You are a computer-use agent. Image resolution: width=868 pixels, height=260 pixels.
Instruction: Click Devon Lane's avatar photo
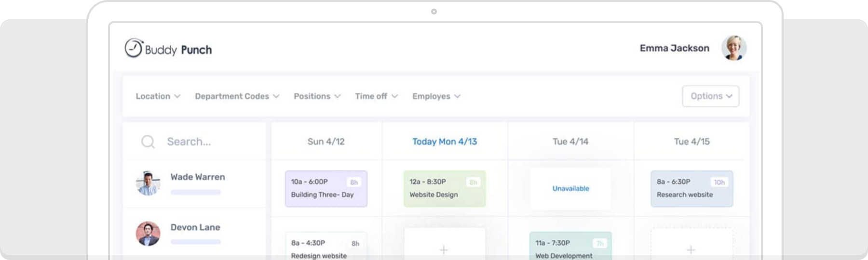148,234
